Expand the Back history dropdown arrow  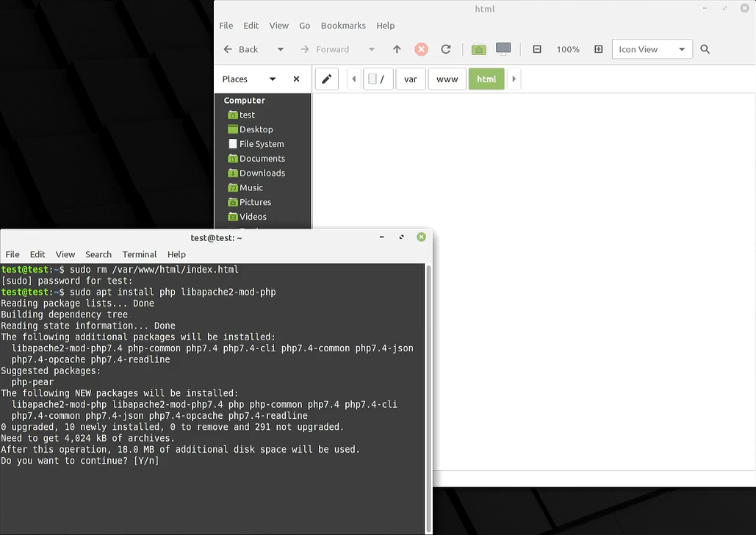click(x=280, y=49)
